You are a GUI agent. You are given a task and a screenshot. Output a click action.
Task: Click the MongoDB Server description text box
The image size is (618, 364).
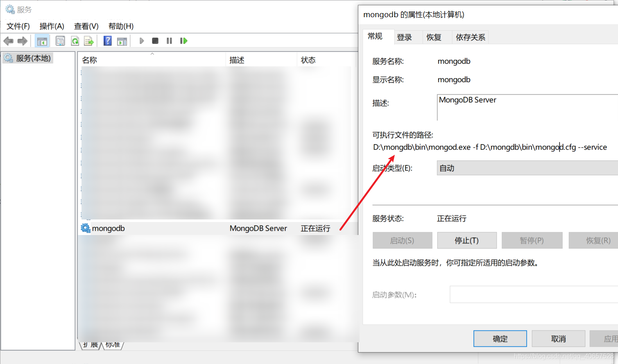click(x=527, y=107)
